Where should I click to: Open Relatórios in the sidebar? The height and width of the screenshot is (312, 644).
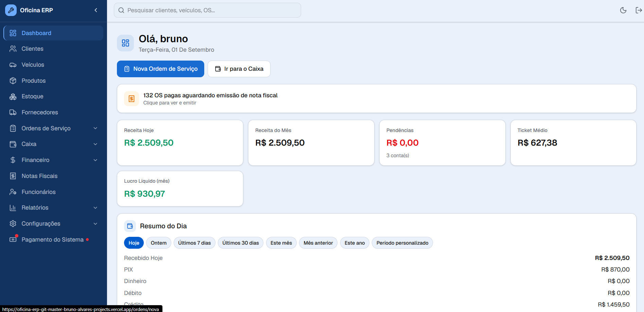pyautogui.click(x=53, y=208)
